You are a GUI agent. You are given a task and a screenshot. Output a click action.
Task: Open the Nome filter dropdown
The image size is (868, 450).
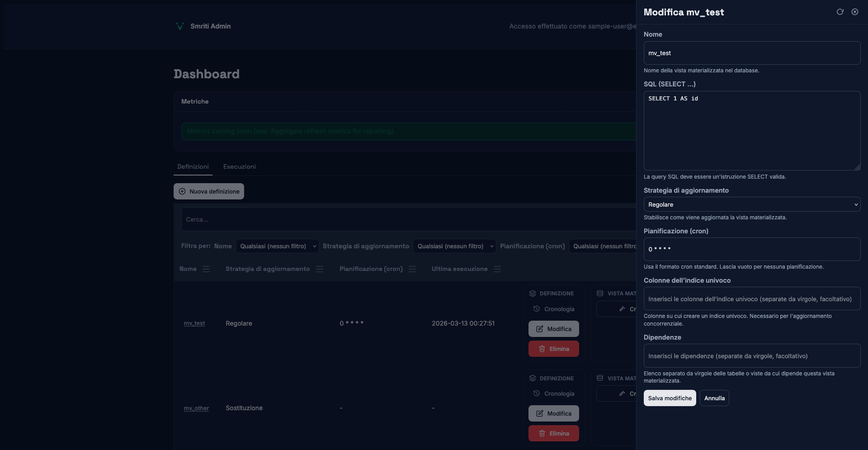pyautogui.click(x=277, y=246)
